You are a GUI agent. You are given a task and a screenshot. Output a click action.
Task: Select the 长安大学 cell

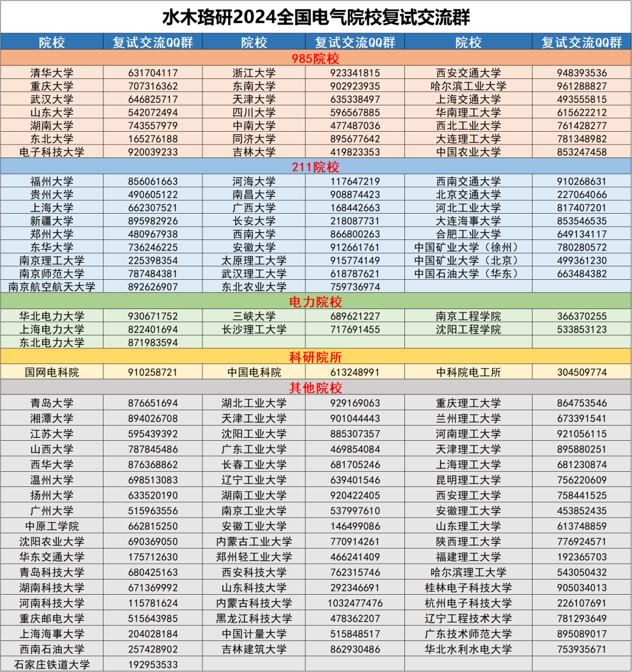tap(254, 221)
